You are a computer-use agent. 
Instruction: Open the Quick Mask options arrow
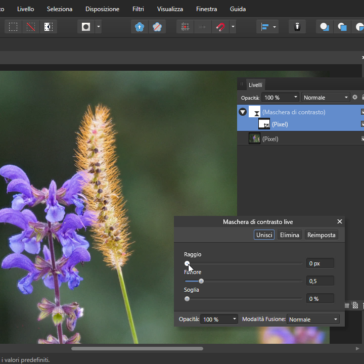coord(98,27)
